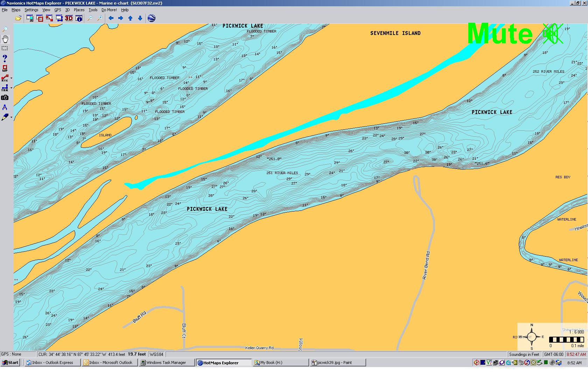Switch to Windows Task Manager taskbar button
The width and height of the screenshot is (588, 387).
(167, 363)
